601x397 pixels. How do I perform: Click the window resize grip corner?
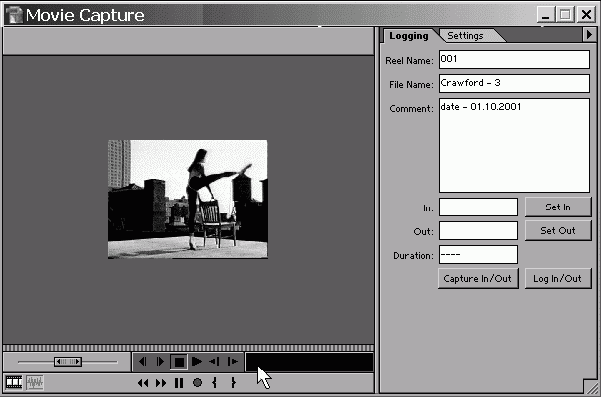(590, 386)
